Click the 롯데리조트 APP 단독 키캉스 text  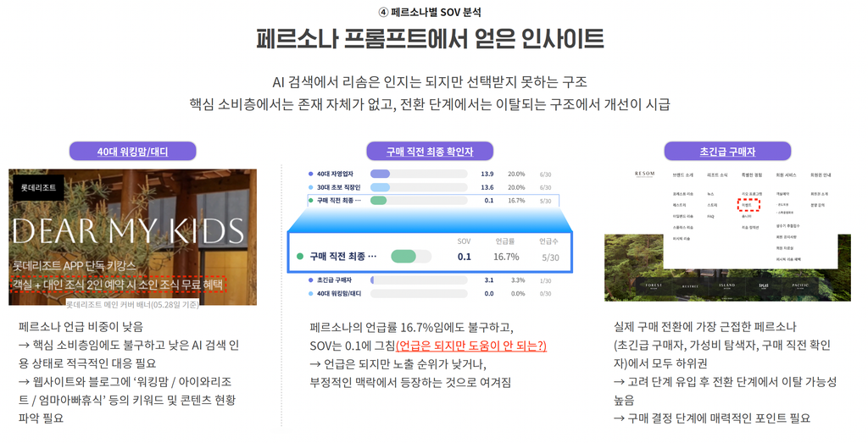click(75, 265)
